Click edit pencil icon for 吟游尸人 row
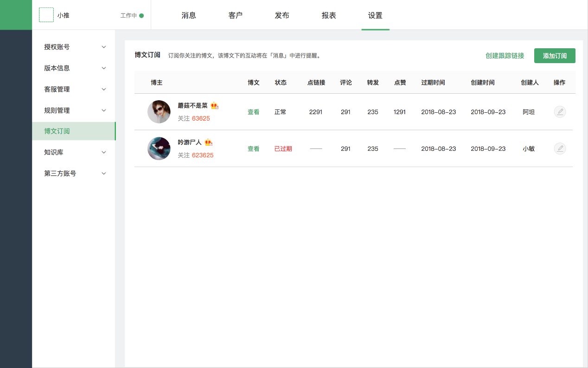Viewport: 588px width, 368px height. (560, 148)
